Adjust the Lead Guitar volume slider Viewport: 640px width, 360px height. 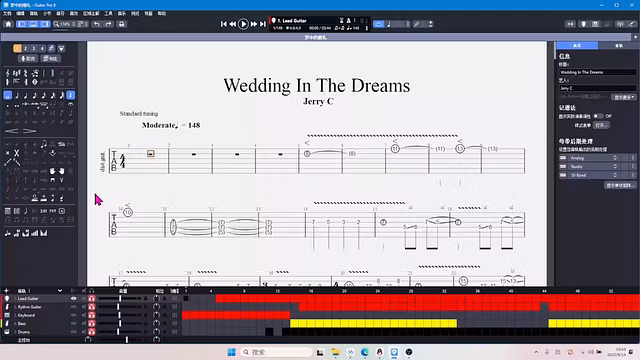point(119,298)
